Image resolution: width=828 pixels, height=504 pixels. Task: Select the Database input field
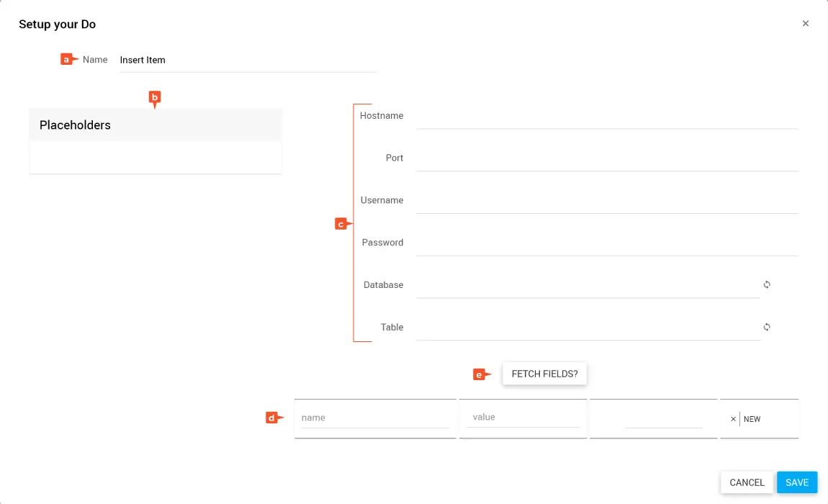588,286
